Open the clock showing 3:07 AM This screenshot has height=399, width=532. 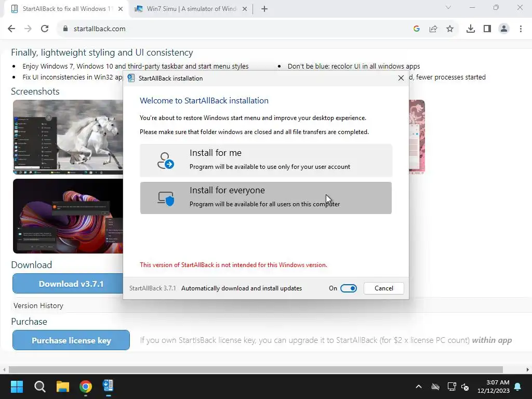pyautogui.click(x=494, y=387)
